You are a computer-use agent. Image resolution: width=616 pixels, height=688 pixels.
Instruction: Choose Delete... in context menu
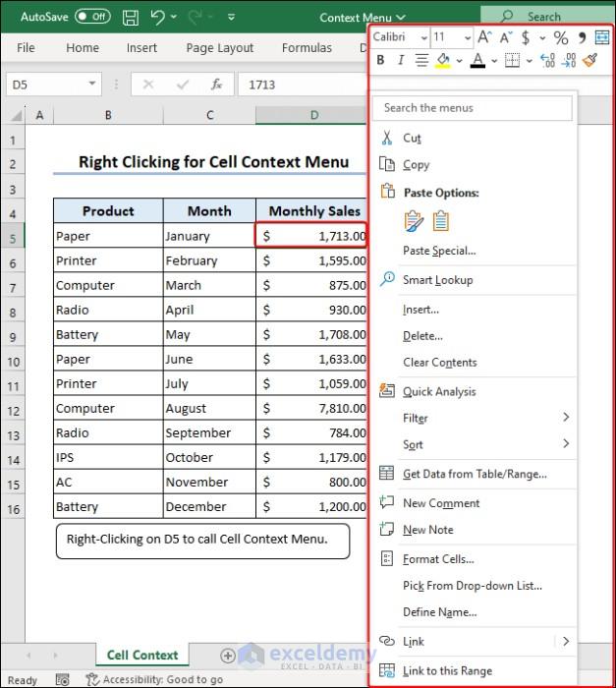(474, 336)
